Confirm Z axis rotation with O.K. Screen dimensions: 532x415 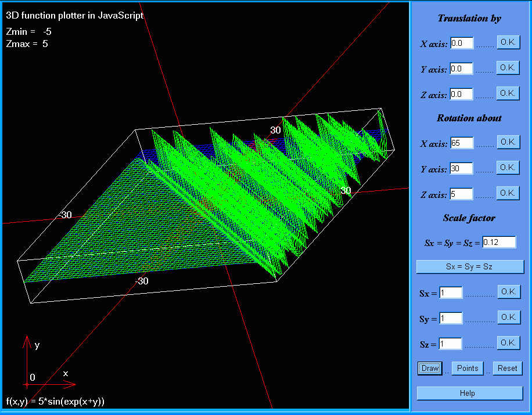(508, 193)
